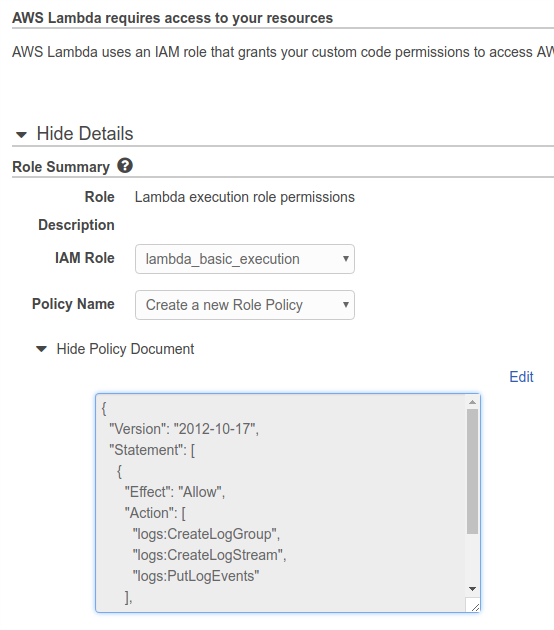Click the policy scrollbar up arrow
This screenshot has height=630, width=554.
click(472, 402)
